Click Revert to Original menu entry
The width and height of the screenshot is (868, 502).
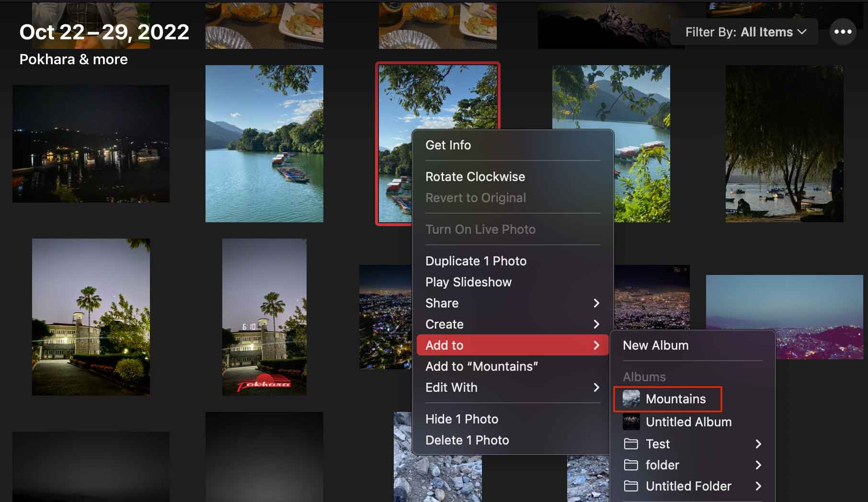tap(513, 198)
